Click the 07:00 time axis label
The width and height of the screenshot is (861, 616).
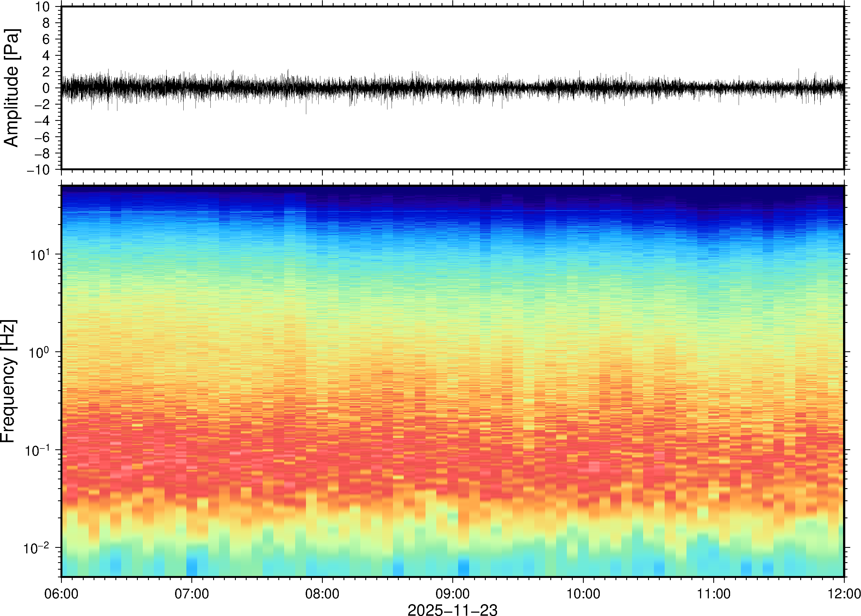pyautogui.click(x=192, y=594)
